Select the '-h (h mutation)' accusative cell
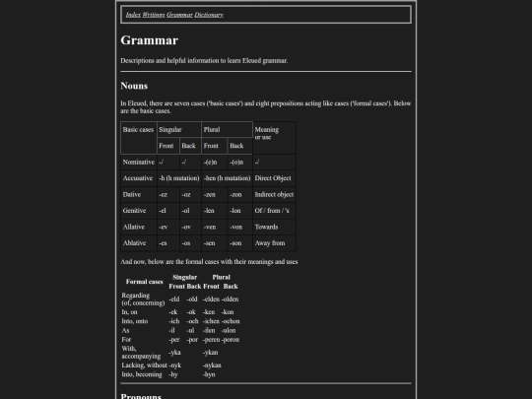Image resolution: width=532 pixels, height=399 pixels. pyautogui.click(x=179, y=178)
